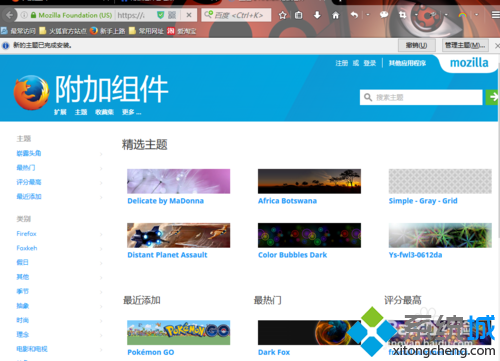Click the undo curved-arrow toolbar icon
This screenshot has height=361, width=500.
[x=354, y=15]
